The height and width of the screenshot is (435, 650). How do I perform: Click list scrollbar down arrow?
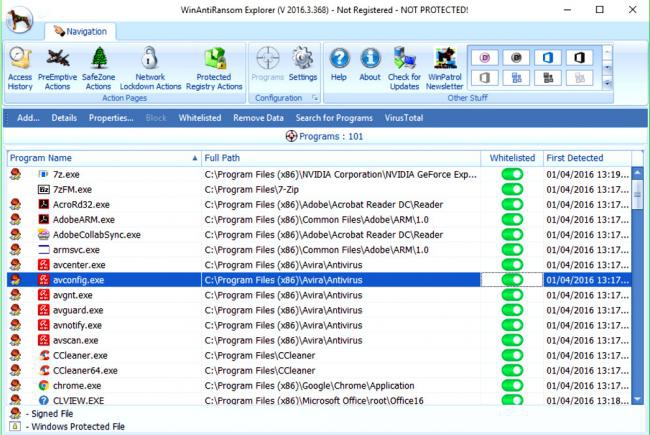point(637,399)
